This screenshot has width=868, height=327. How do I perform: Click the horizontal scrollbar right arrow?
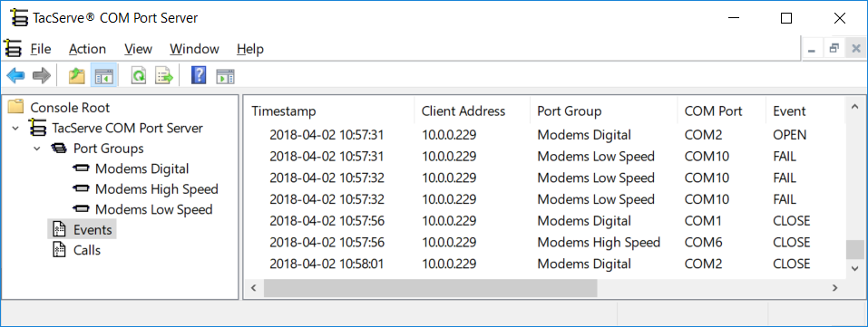[834, 288]
